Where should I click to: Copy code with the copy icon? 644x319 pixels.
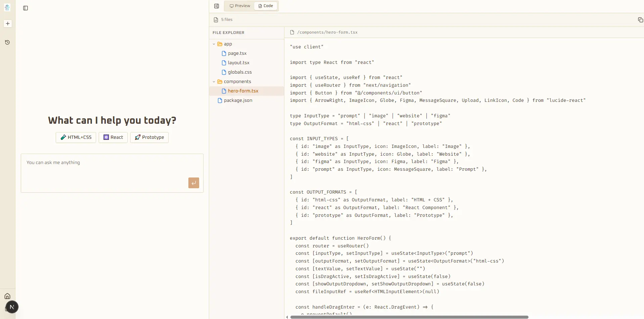point(640,20)
